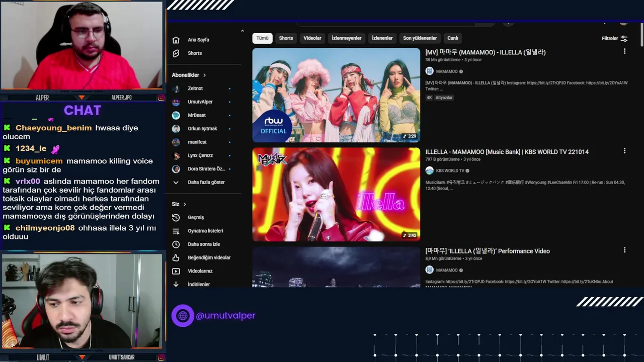Expand Abonelikler section chevron

tap(204, 75)
